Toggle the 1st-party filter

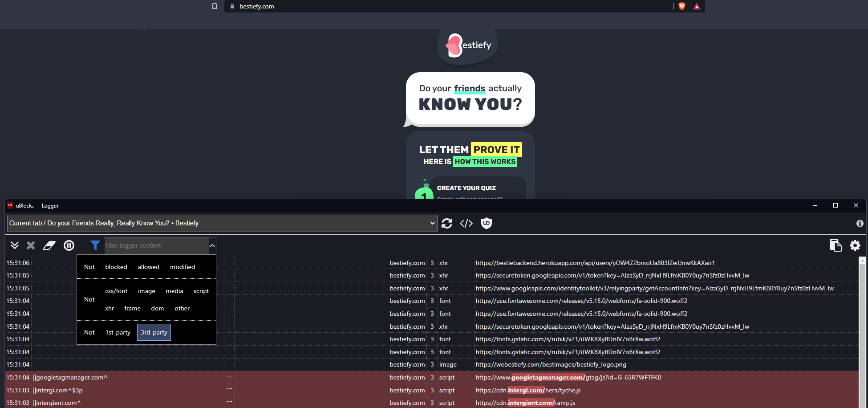tap(118, 332)
